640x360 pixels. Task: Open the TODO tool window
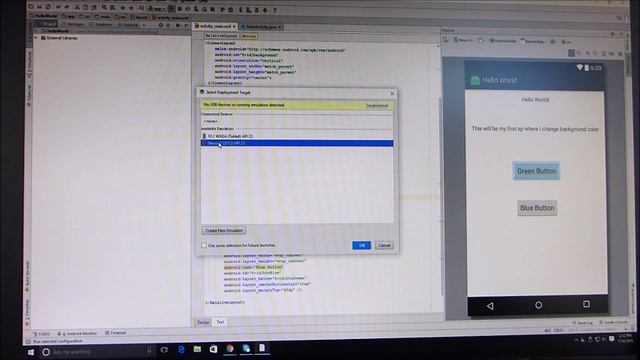click(x=41, y=334)
